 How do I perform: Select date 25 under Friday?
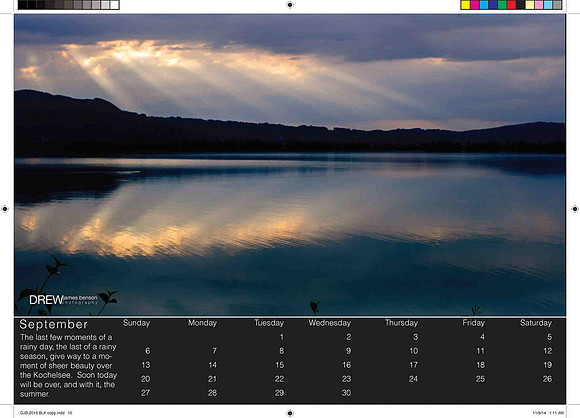tap(480, 379)
